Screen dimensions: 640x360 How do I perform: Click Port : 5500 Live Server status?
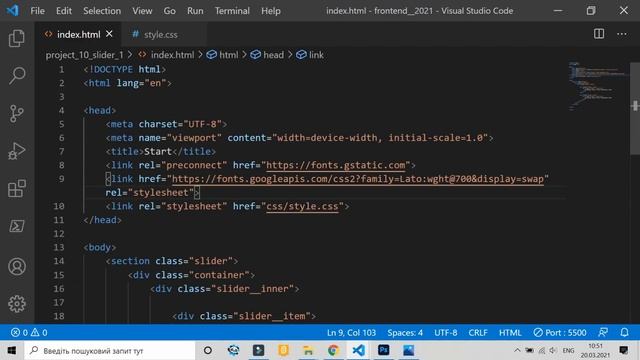point(560,332)
